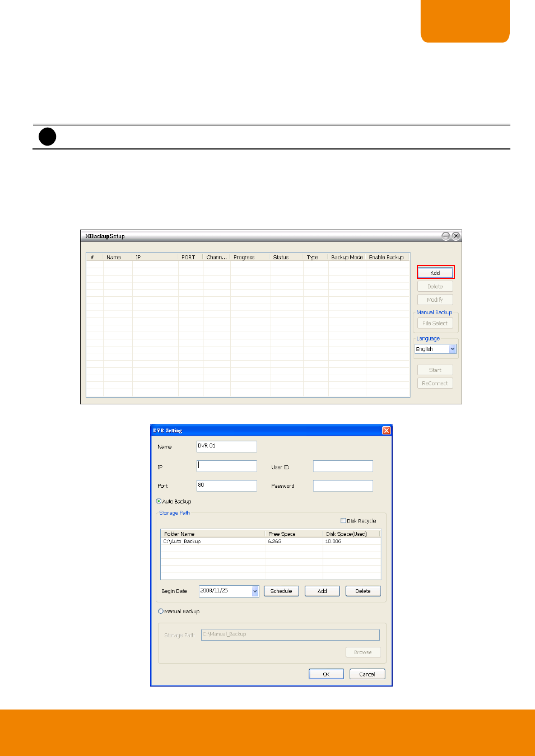Viewport: 535px width, 756px height.
Task: Enable the Disk Recycle checkbox
Action: (343, 521)
